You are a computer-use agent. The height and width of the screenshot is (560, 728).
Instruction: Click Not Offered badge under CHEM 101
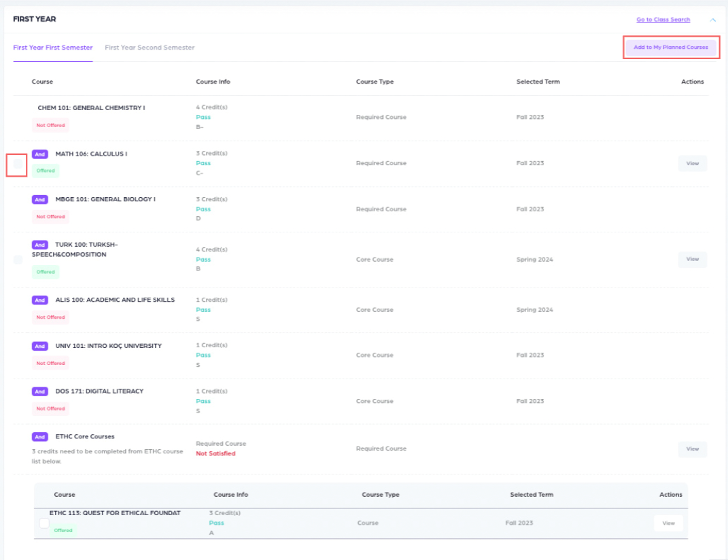pos(51,125)
